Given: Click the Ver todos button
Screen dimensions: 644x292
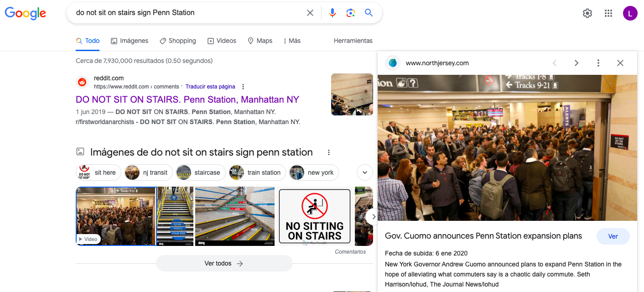Looking at the screenshot, I should 224,263.
